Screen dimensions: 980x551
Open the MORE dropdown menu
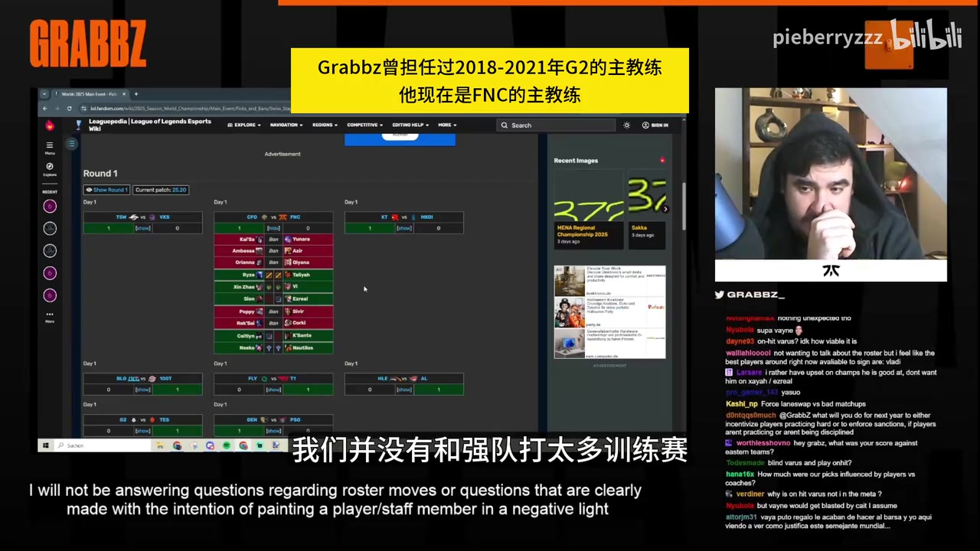pos(445,125)
